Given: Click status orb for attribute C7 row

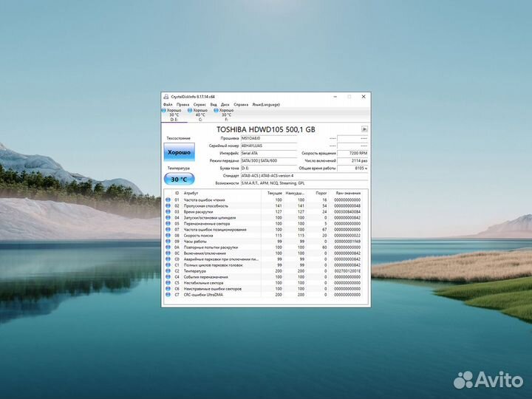Looking at the screenshot, I should 168,295.
